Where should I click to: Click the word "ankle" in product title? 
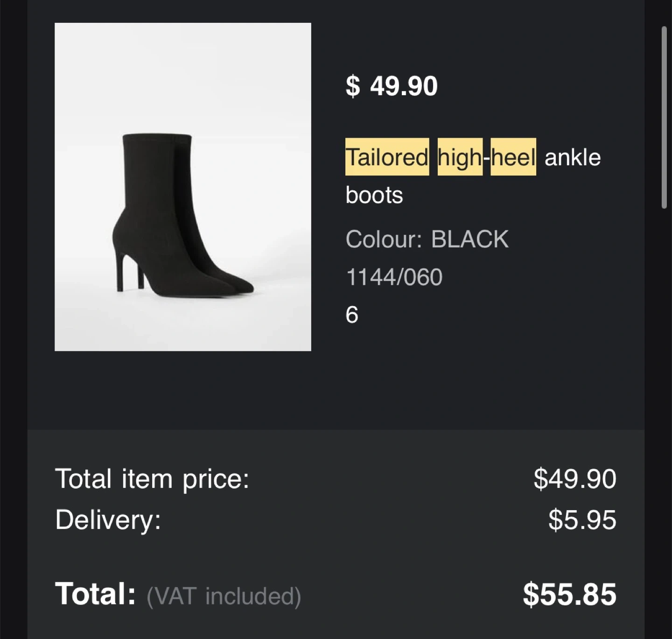[573, 157]
